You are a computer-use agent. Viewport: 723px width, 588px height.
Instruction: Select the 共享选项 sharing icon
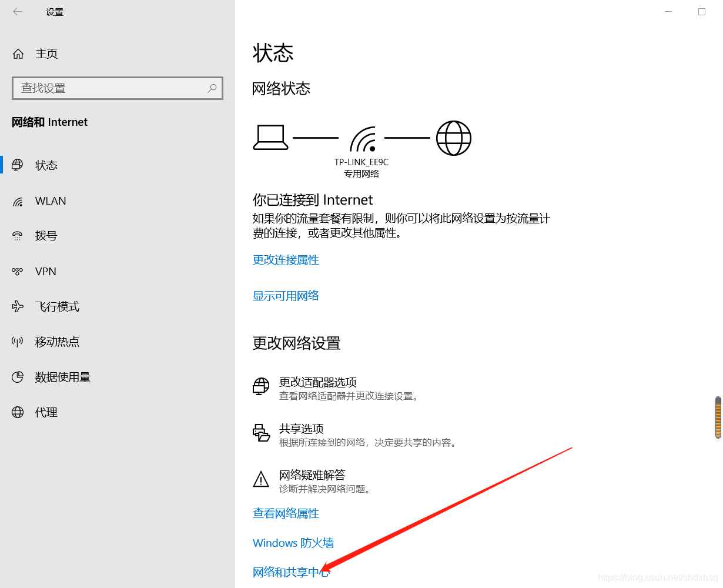point(260,433)
